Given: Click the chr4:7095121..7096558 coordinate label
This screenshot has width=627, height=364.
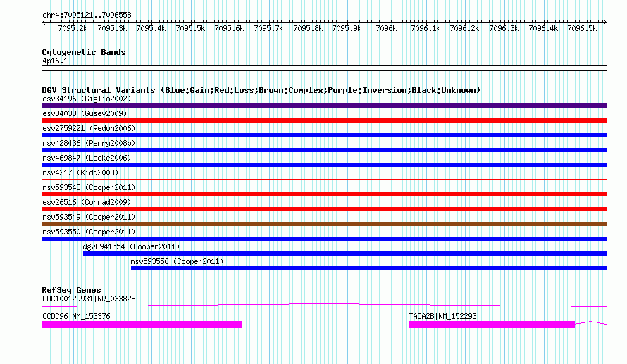Looking at the screenshot, I should [x=87, y=15].
